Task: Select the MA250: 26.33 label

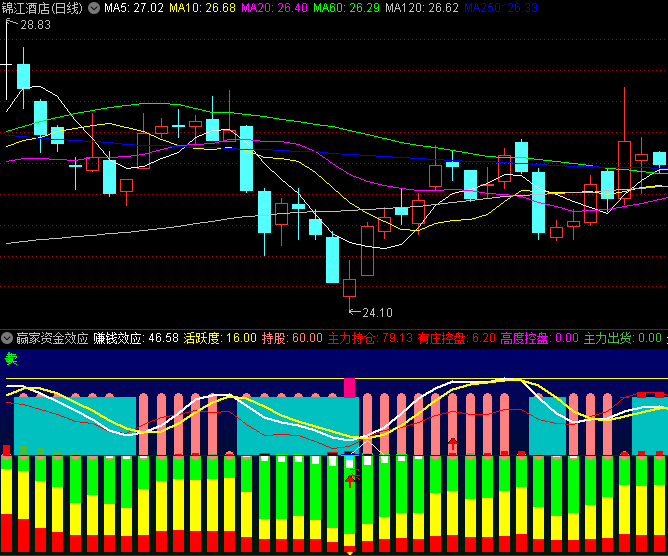Action: 501,8
